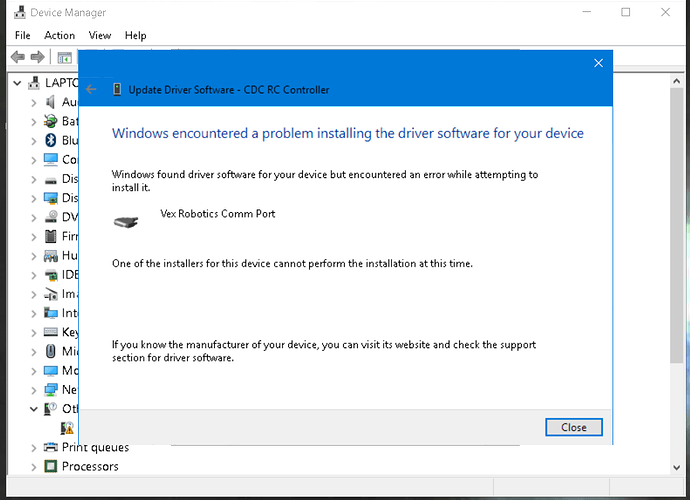Expand the Human Interface Devices chevron
The height and width of the screenshot is (500, 690).
tap(34, 256)
